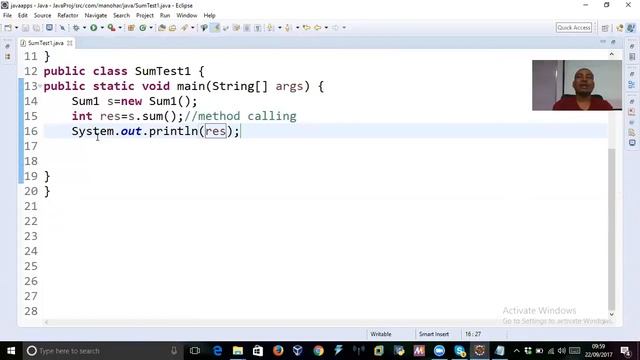Click the Open Perspective icon
The height and width of the screenshot is (360, 640).
click(605, 28)
